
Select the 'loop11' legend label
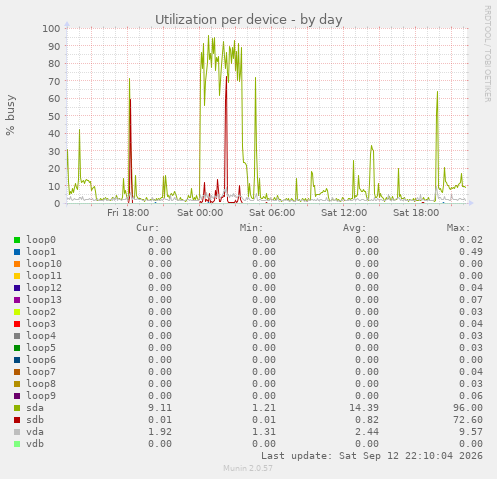click(x=44, y=276)
